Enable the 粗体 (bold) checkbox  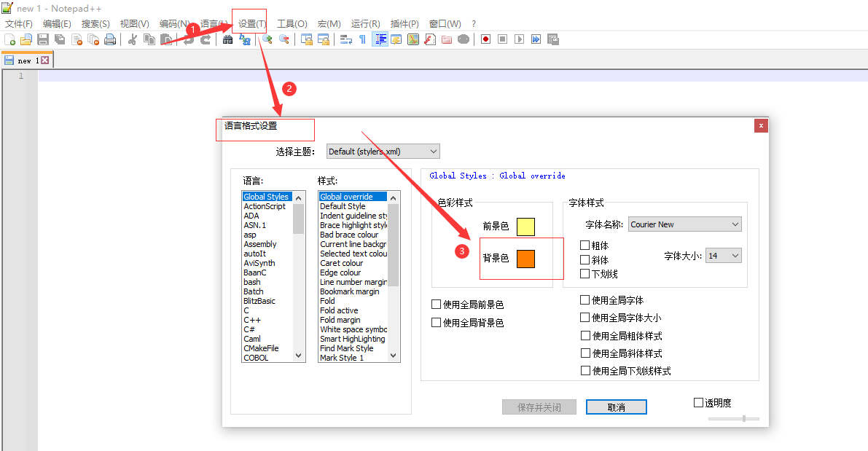coord(585,247)
